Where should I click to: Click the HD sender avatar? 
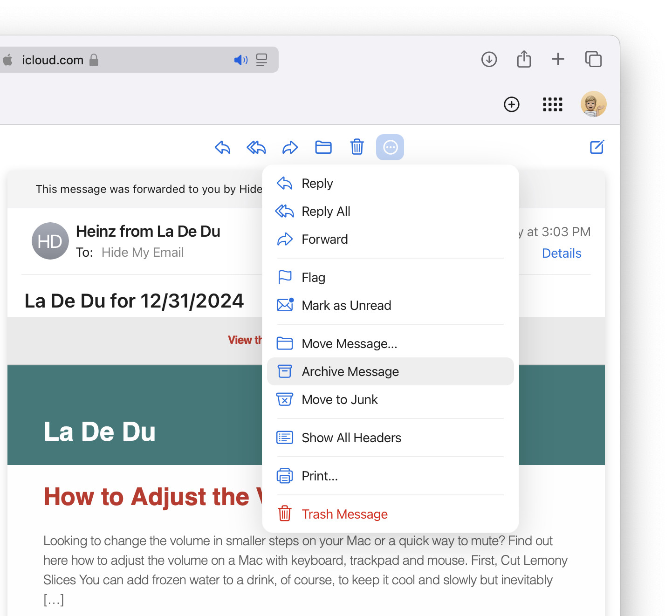click(x=50, y=241)
